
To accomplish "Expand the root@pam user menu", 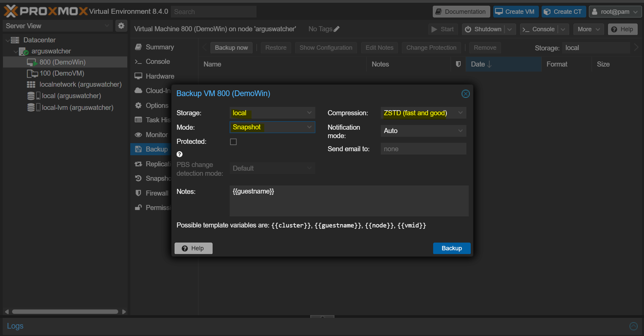I will coord(615,12).
